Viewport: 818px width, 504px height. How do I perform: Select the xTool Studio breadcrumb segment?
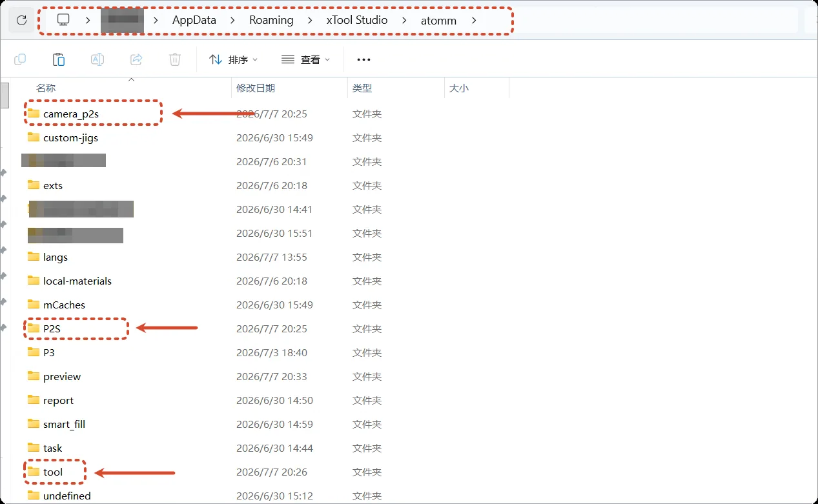pos(357,20)
